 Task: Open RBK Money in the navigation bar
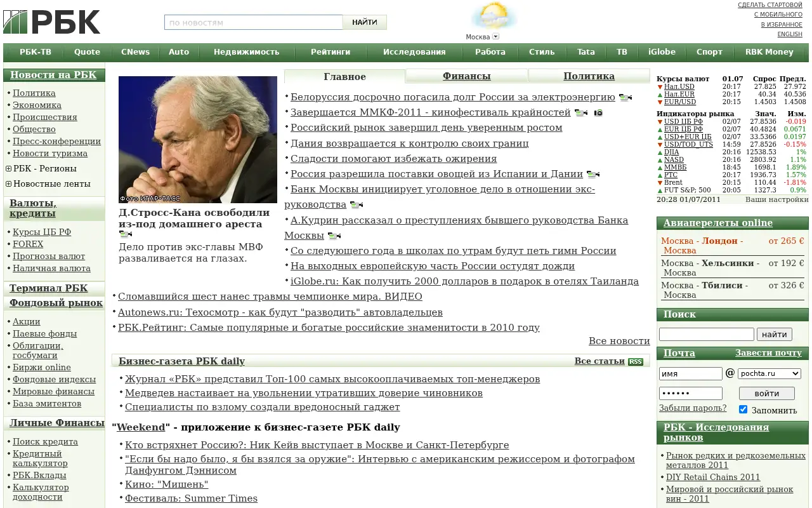coord(769,52)
